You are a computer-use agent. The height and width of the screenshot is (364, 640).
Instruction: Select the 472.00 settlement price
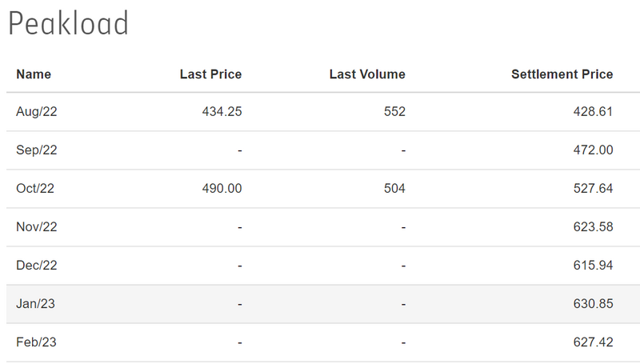pos(593,150)
